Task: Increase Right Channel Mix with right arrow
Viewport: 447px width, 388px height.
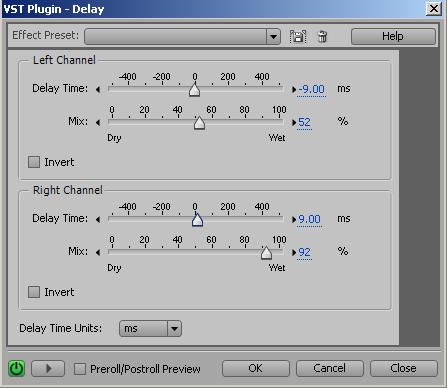Action: pos(294,252)
